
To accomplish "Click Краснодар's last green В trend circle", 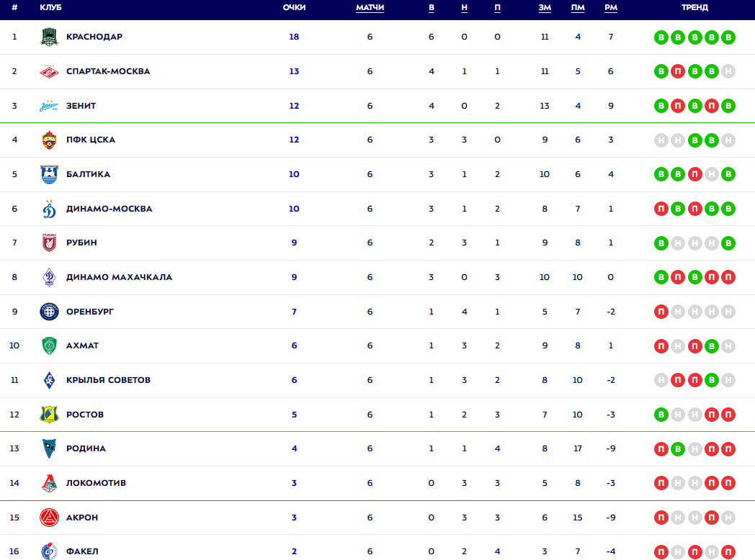I will click(x=728, y=37).
